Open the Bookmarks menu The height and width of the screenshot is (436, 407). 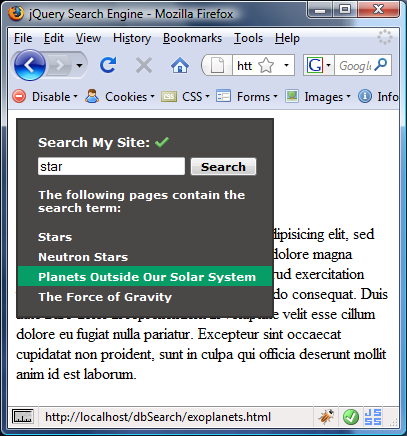(x=192, y=38)
